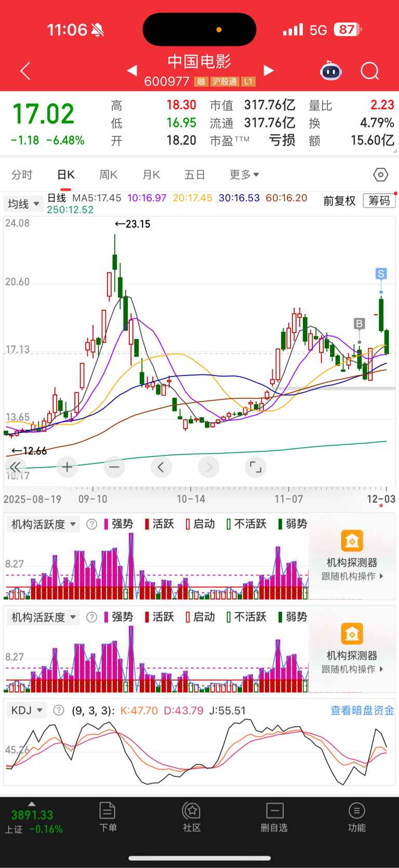This screenshot has width=399, height=868.
Task: Tap first 跟随机构操作 link
Action: click(x=352, y=576)
